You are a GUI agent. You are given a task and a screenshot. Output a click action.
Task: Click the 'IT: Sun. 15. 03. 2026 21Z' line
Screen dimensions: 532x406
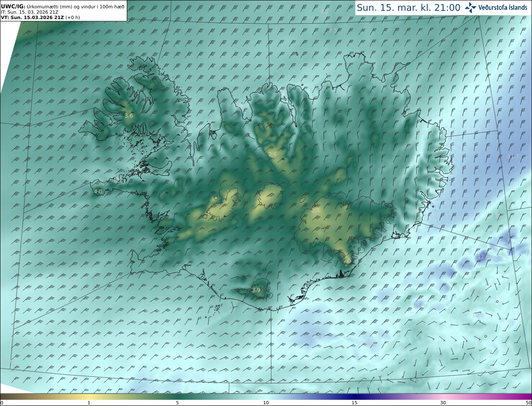tap(30, 12)
